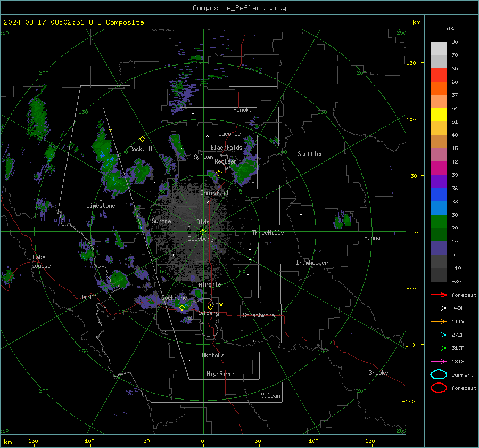This screenshot has width=479, height=448.
Task: Click the Ponoka label
Action: [x=243, y=110]
